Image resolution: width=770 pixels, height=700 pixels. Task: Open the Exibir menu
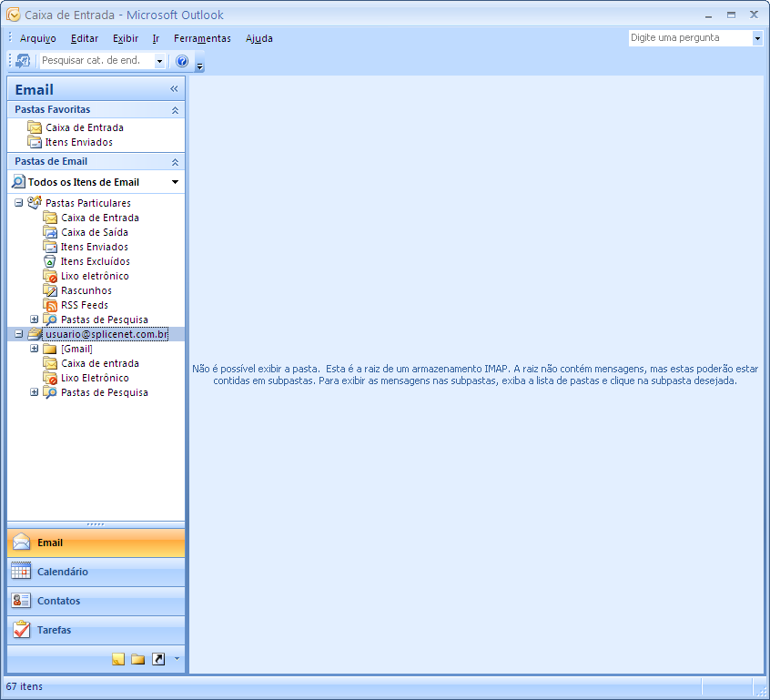point(126,38)
